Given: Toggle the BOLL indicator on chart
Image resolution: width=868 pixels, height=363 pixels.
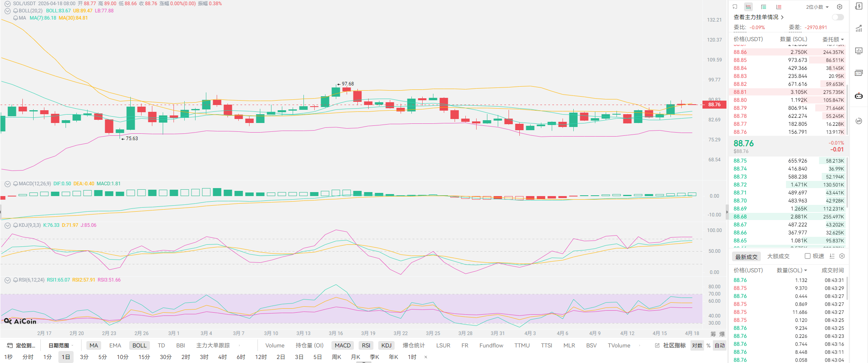Looking at the screenshot, I should tap(139, 345).
